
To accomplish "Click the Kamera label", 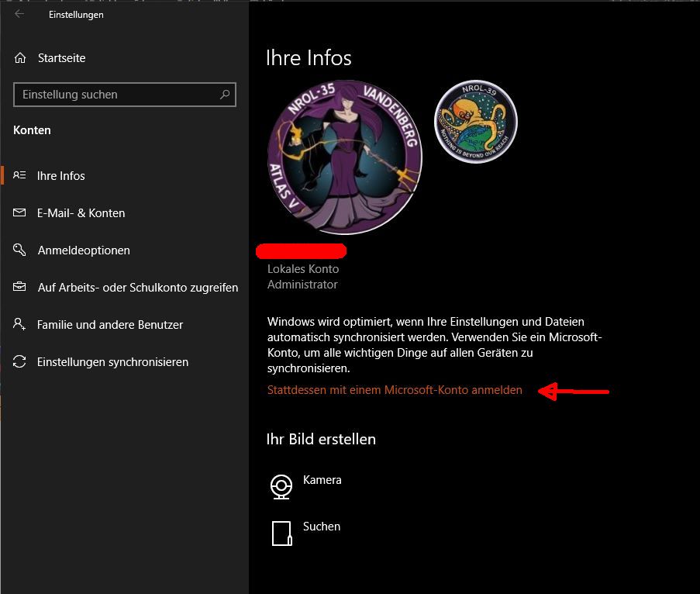I will click(322, 480).
